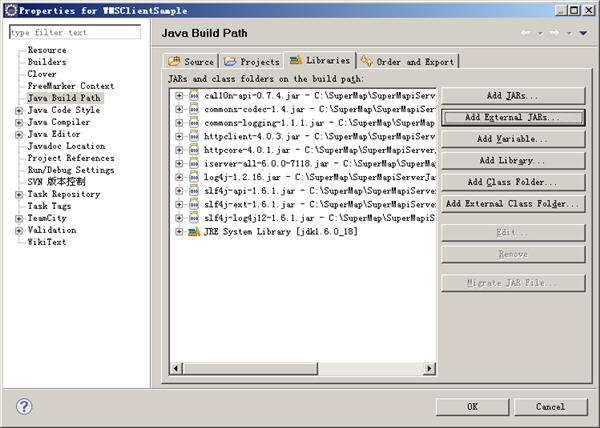The width and height of the screenshot is (600, 428).
Task: Expand the JRE System Library entry
Action: (179, 231)
